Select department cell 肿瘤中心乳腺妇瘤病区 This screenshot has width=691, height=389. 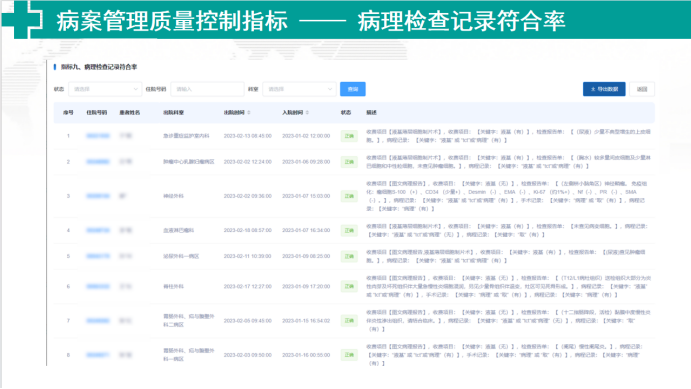click(x=189, y=162)
